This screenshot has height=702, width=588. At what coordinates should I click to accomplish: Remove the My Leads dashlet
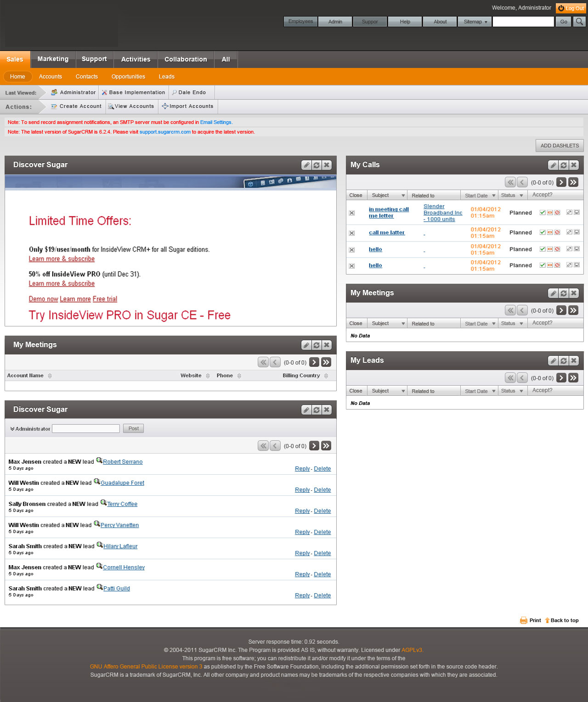tap(573, 361)
